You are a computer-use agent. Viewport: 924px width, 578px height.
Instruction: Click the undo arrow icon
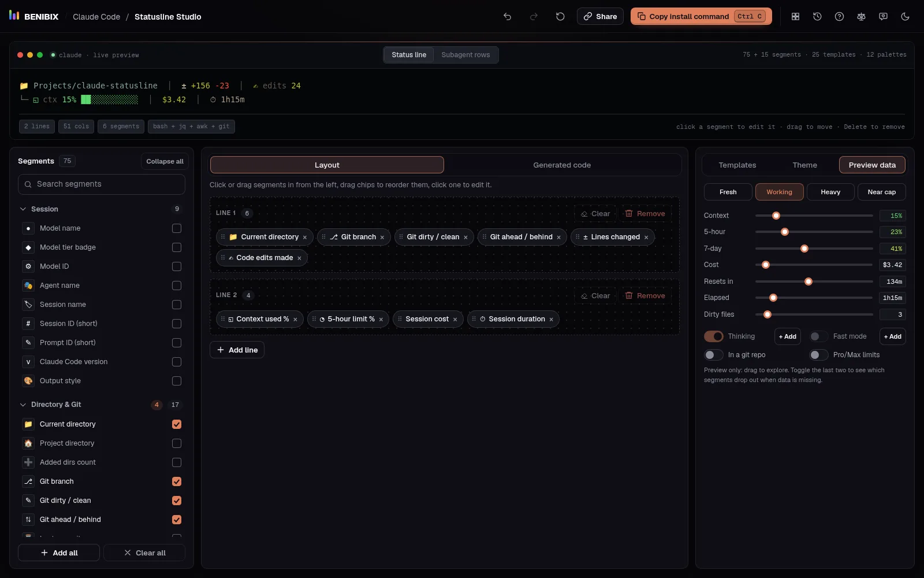507,17
